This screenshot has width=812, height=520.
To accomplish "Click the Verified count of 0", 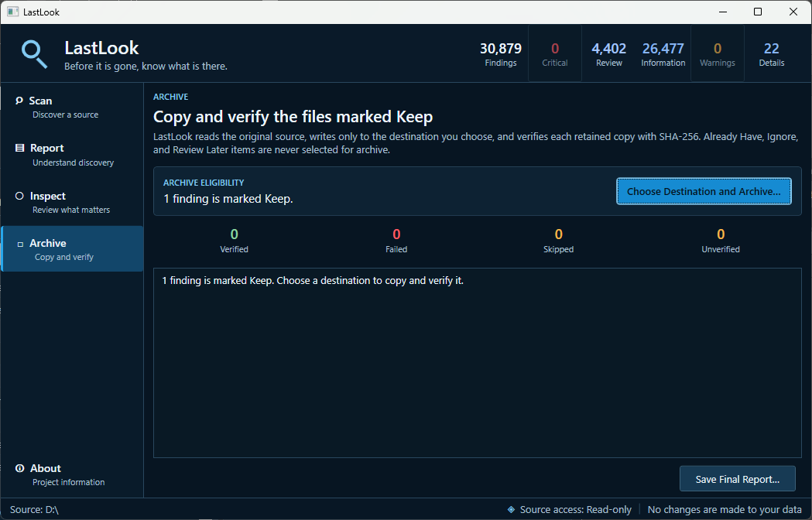I will 234,234.
